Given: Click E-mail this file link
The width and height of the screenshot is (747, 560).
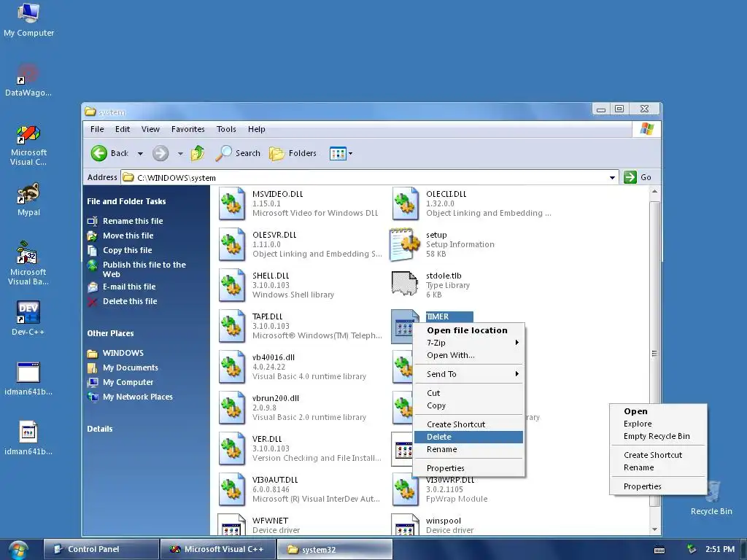Looking at the screenshot, I should [129, 287].
